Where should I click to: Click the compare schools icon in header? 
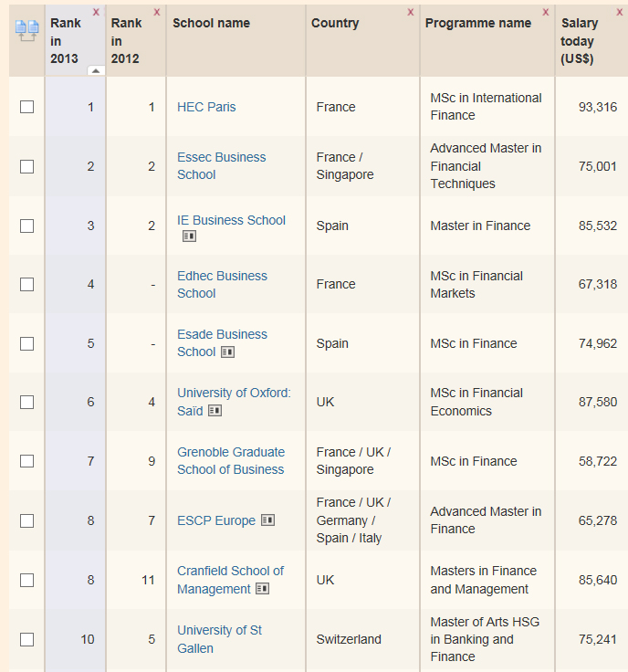pos(27,30)
